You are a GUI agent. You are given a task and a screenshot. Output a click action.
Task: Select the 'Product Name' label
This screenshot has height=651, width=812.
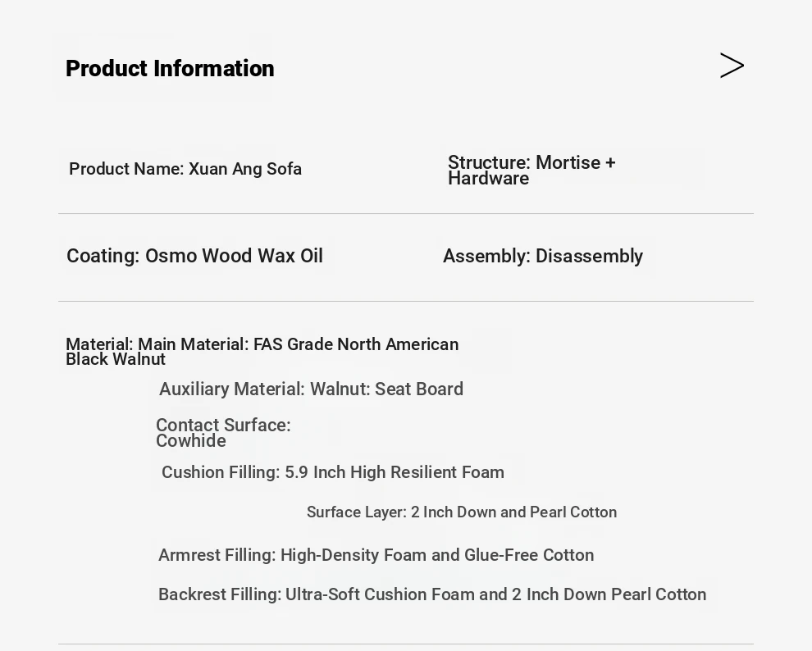pos(125,169)
